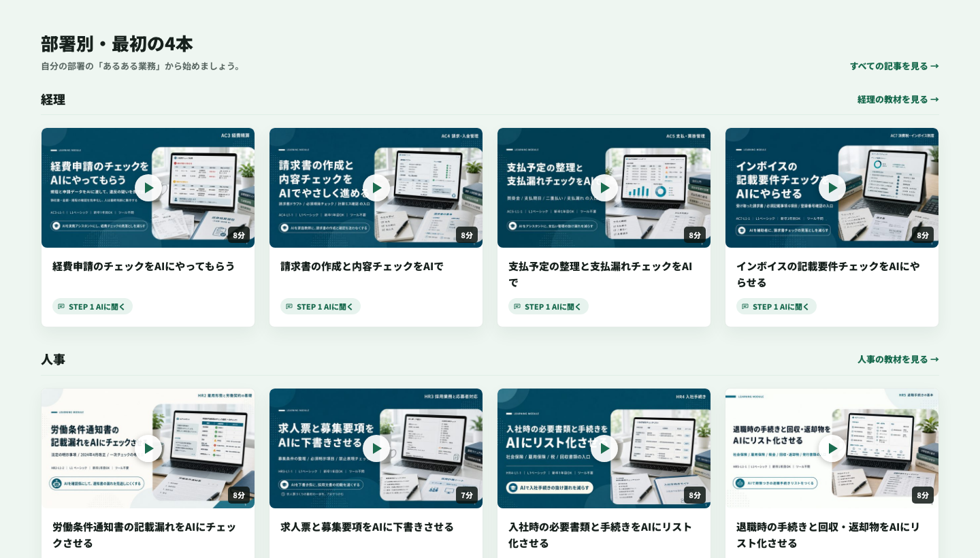Click the subtitle 自分の部署の「あるある業務」から始めましょう。

click(142, 66)
